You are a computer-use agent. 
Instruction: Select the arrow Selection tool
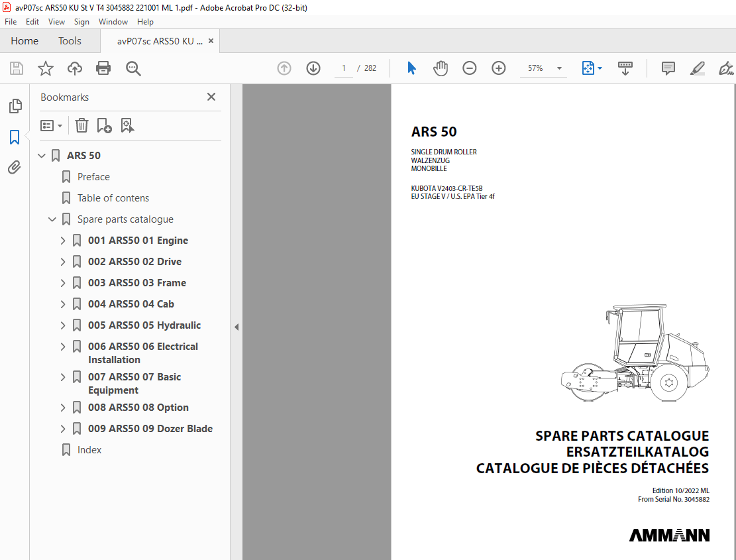[x=411, y=68]
